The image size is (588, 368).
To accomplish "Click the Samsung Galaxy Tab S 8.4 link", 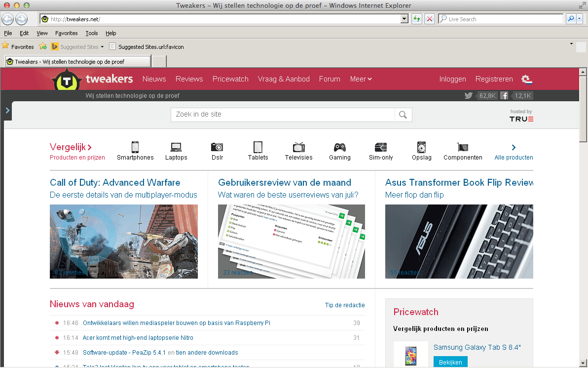I will click(477, 347).
